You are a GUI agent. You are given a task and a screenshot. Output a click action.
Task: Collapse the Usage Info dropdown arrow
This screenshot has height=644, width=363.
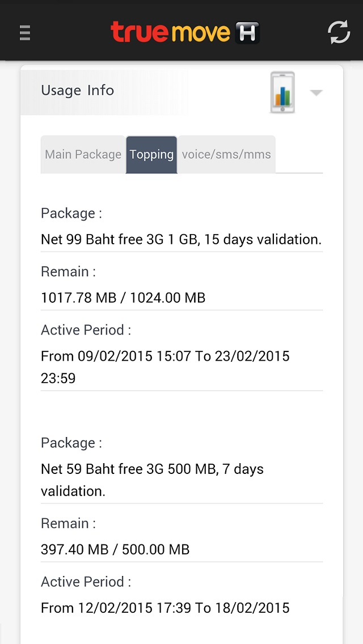tap(316, 93)
